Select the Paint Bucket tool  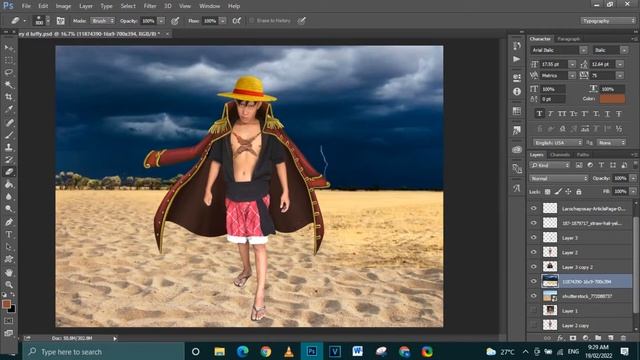(9, 184)
